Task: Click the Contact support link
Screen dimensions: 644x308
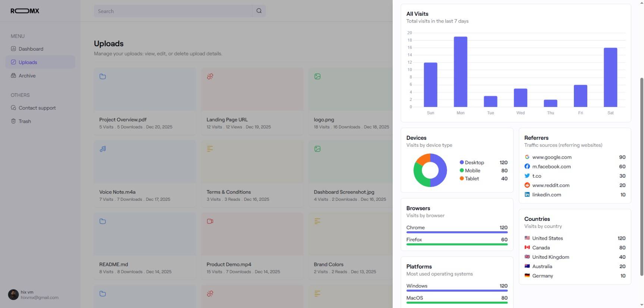Action: [x=37, y=108]
